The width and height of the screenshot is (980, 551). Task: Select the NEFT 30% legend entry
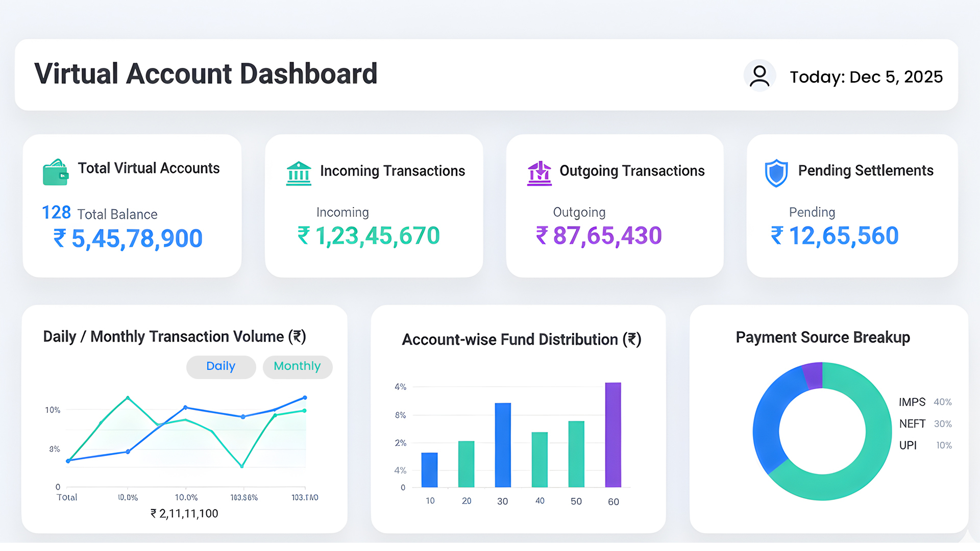click(925, 423)
